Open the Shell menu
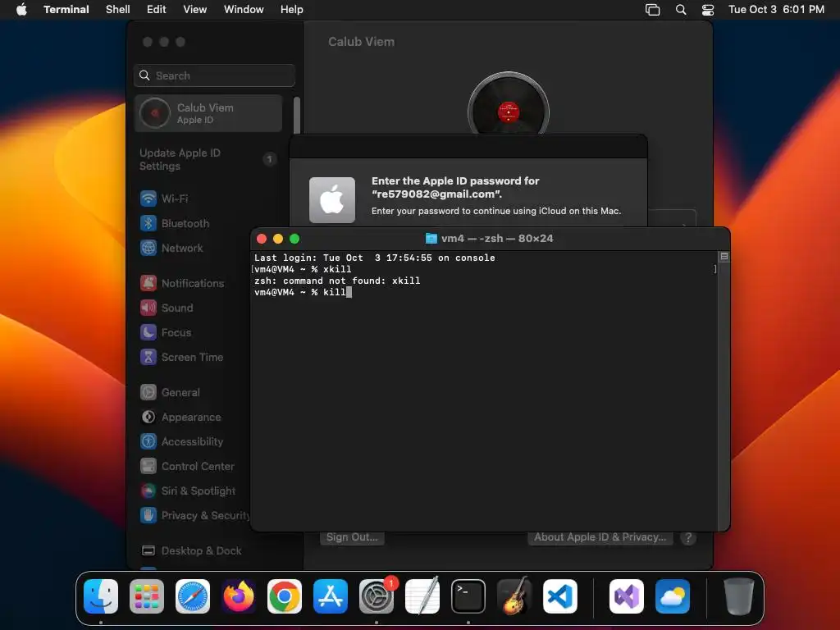Image resolution: width=840 pixels, height=630 pixels. (118, 10)
